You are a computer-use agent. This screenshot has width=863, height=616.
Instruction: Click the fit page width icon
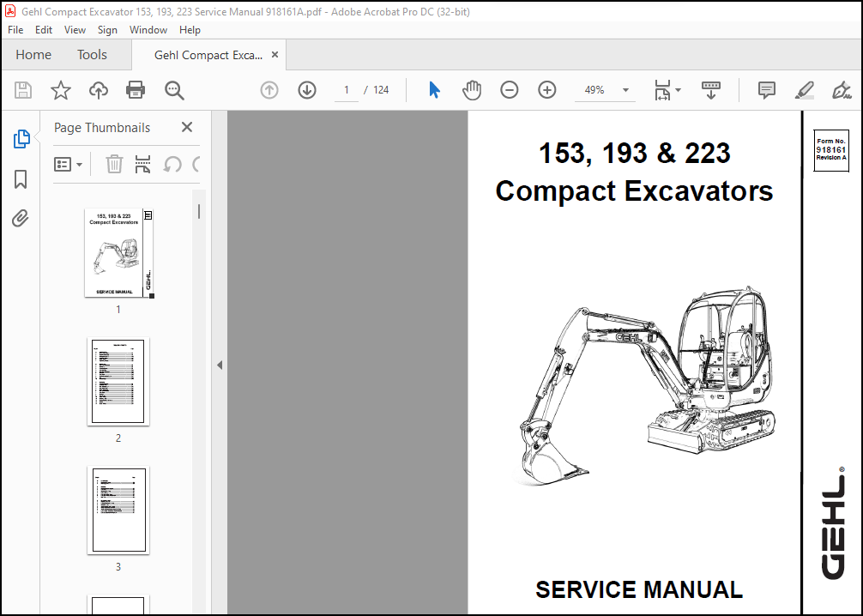[x=662, y=90]
